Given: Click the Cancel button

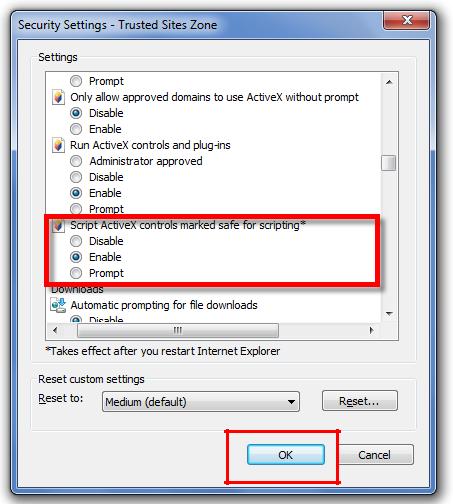Looking at the screenshot, I should 374,455.
